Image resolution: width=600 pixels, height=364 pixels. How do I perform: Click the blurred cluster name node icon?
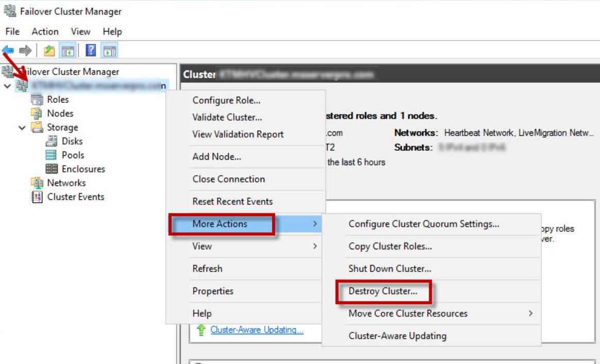point(22,85)
